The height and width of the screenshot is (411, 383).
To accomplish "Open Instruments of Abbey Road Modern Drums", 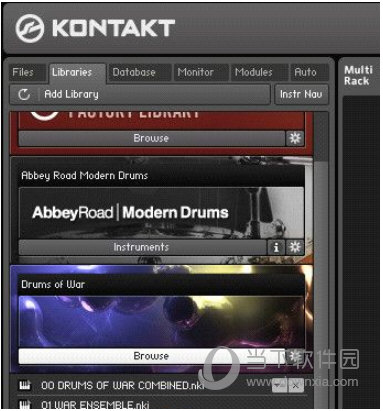I will point(143,247).
